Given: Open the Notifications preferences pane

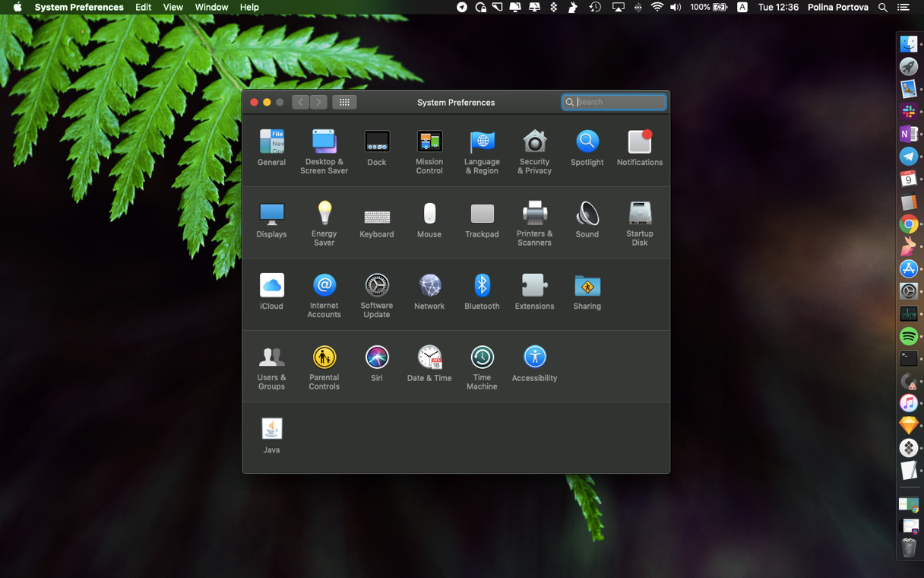Looking at the screenshot, I should coord(639,148).
